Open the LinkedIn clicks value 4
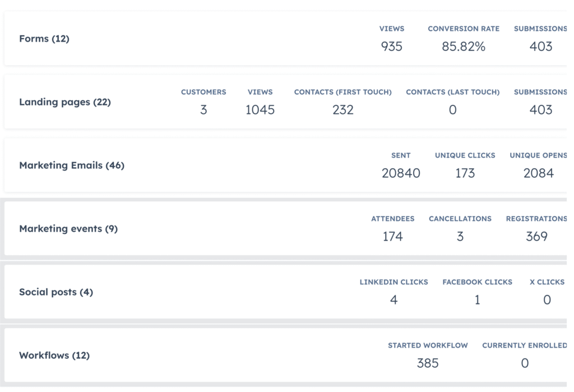The image size is (574, 392). point(394,300)
